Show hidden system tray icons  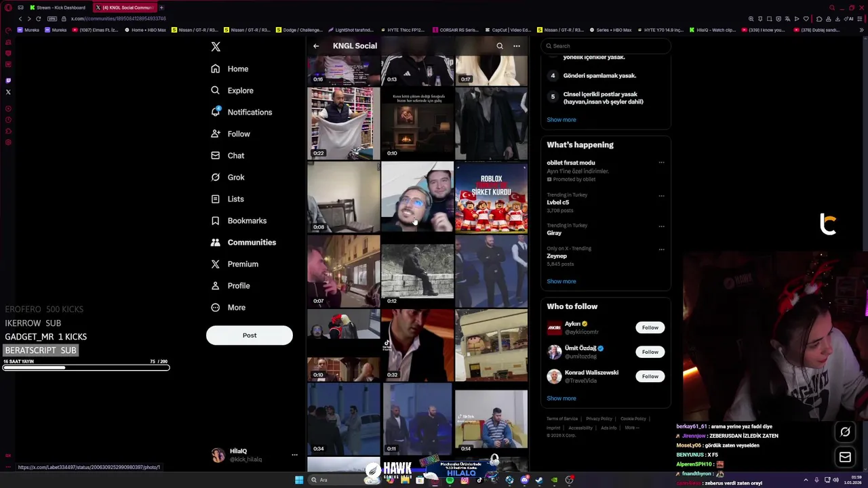806,480
